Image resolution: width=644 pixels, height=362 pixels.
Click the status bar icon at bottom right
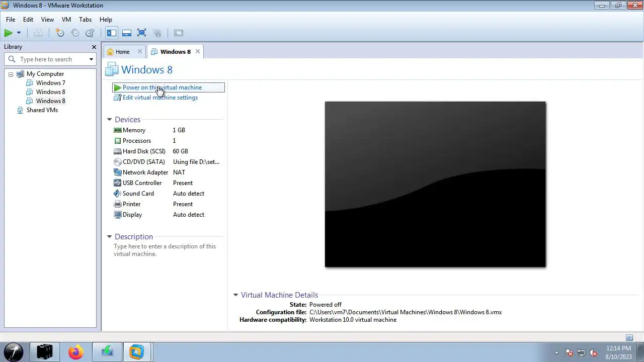[x=629, y=338]
